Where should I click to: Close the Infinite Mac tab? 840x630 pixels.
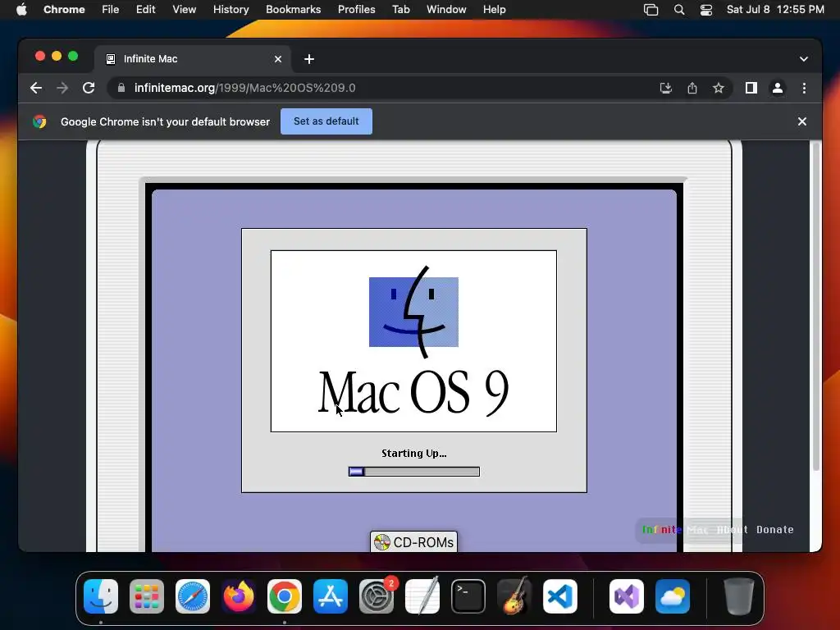point(278,59)
